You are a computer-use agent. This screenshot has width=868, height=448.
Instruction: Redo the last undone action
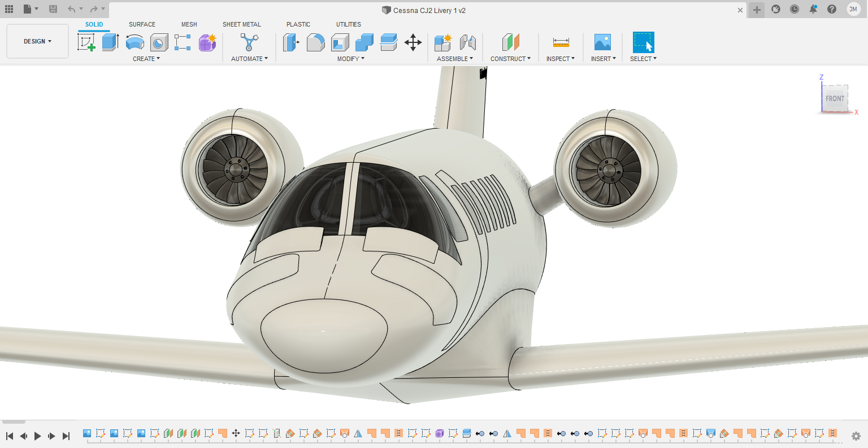click(x=94, y=9)
